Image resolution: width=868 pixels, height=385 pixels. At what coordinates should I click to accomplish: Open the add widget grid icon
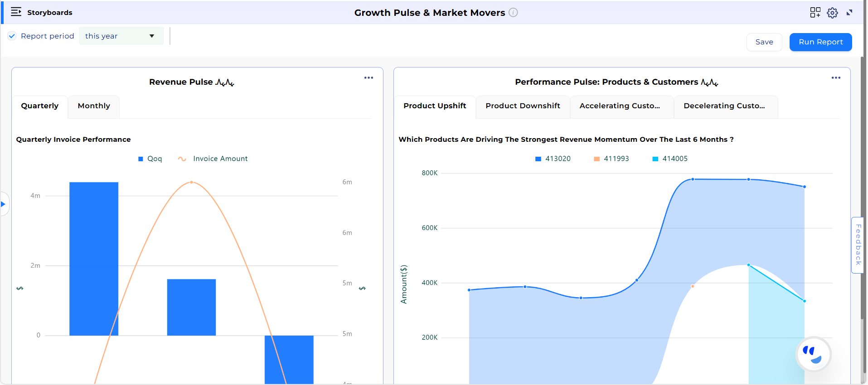815,13
